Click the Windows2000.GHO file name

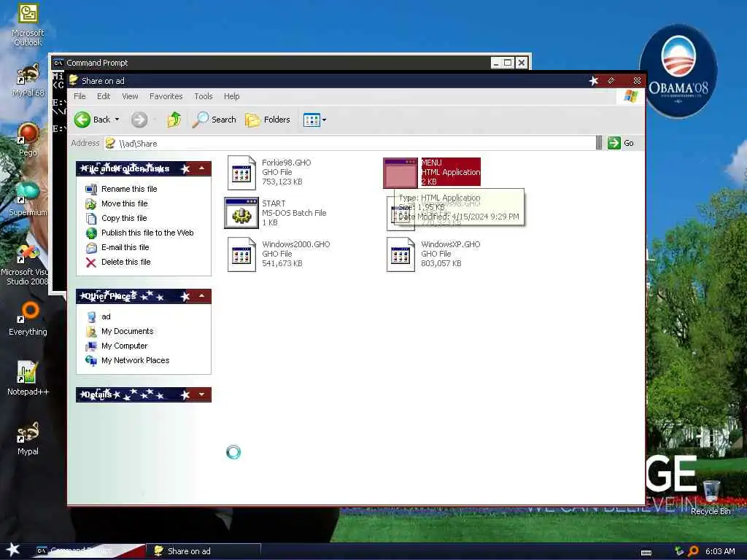[296, 244]
